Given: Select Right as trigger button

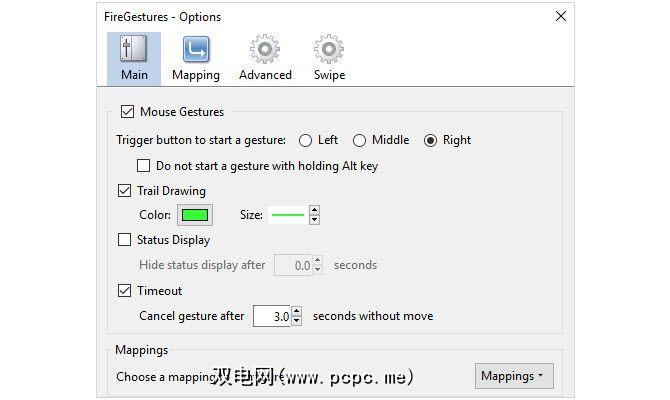Looking at the screenshot, I should tap(430, 141).
